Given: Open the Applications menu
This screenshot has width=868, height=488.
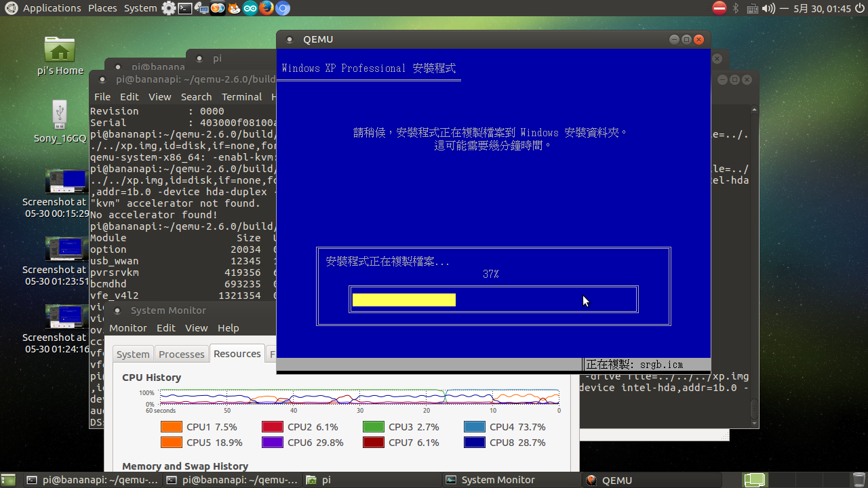Looking at the screenshot, I should pyautogui.click(x=52, y=8).
